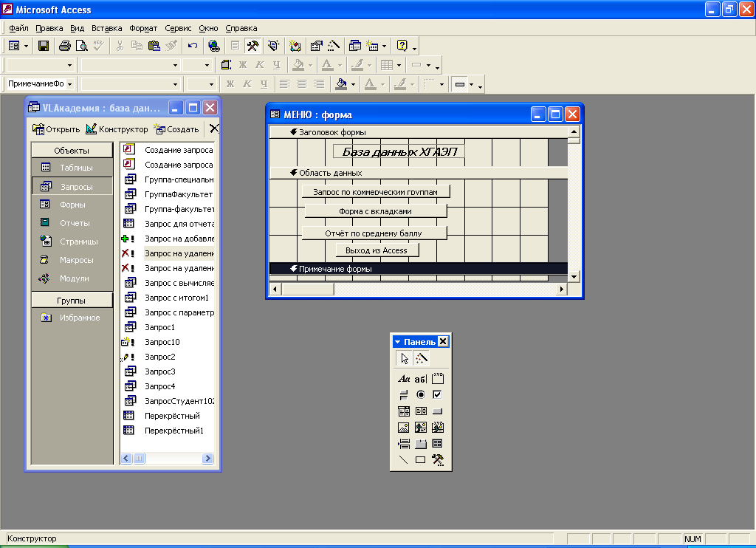
Task: Select the Line tool in Панель
Action: pos(404,459)
